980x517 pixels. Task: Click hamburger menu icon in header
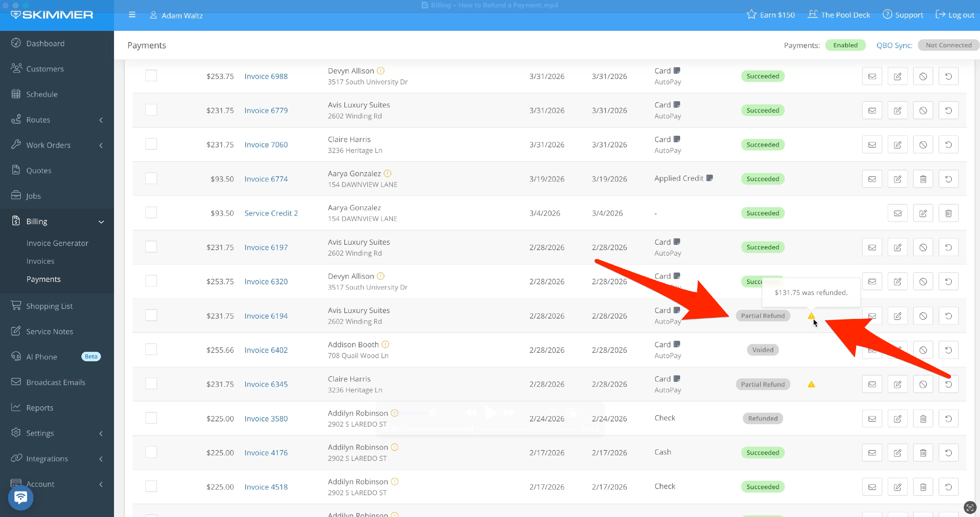(132, 15)
